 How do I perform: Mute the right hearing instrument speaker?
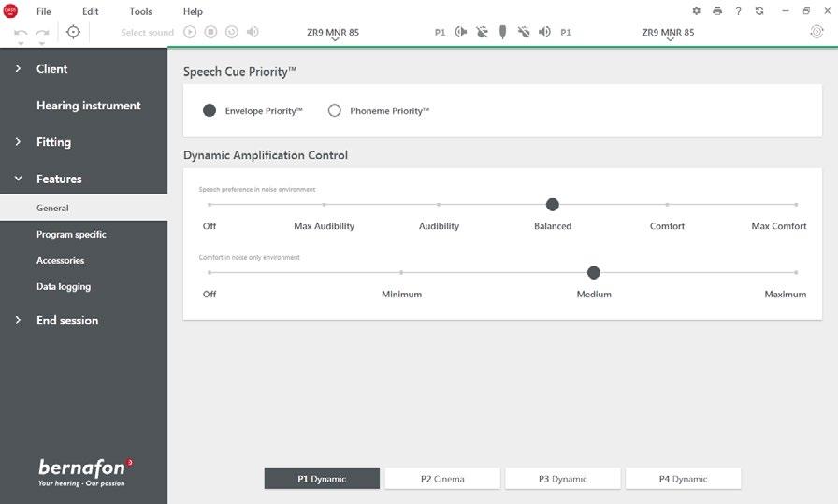click(x=544, y=32)
